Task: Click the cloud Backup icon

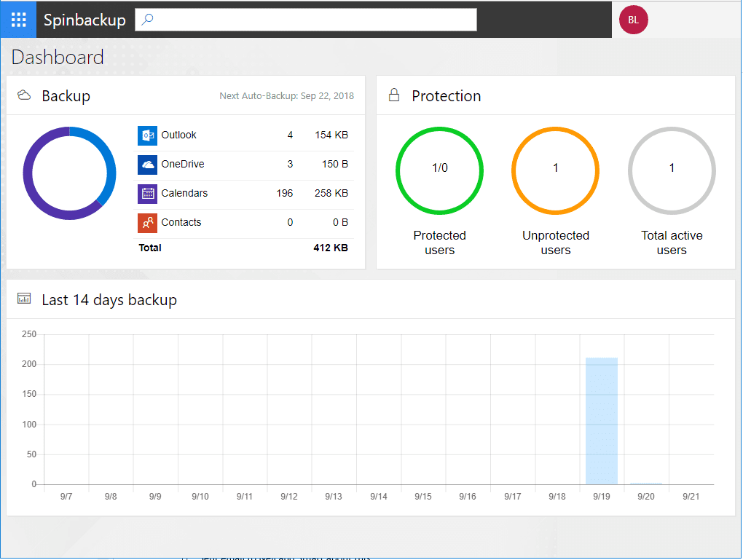Action: [x=24, y=95]
